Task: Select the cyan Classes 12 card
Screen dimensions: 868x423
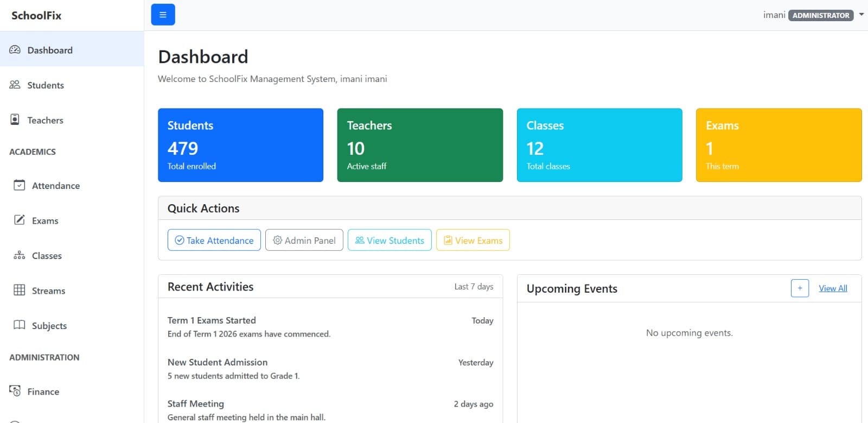Action: pos(599,145)
